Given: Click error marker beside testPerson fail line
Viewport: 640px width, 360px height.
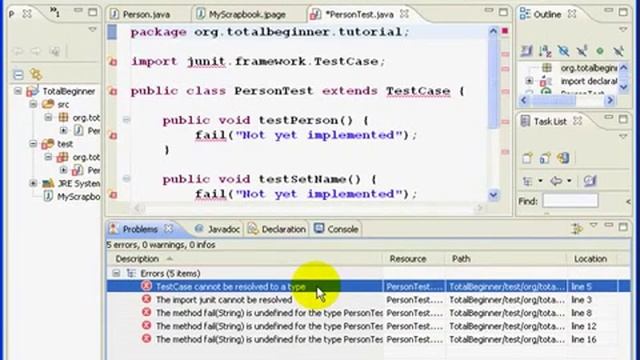Looking at the screenshot, I should (113, 136).
